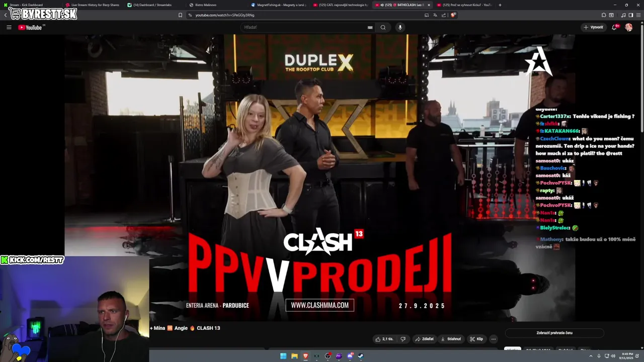This screenshot has width=644, height=362.
Task: Start voice search with the microphone icon
Action: click(x=400, y=27)
